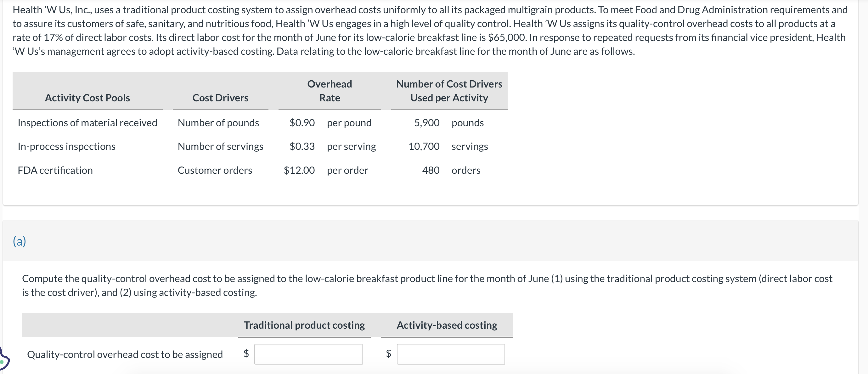The width and height of the screenshot is (868, 374).
Task: Select the Cost Drivers column header
Action: tap(220, 98)
